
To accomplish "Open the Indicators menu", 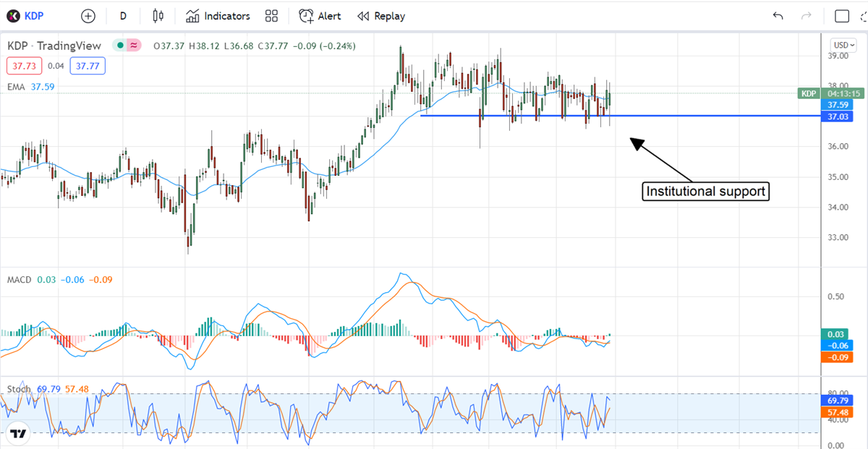I will [x=218, y=16].
